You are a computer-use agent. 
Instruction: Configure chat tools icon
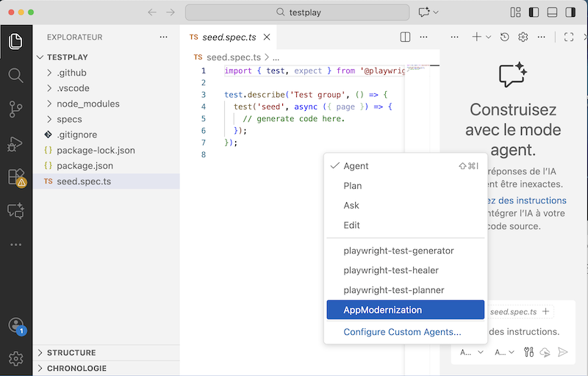(528, 352)
